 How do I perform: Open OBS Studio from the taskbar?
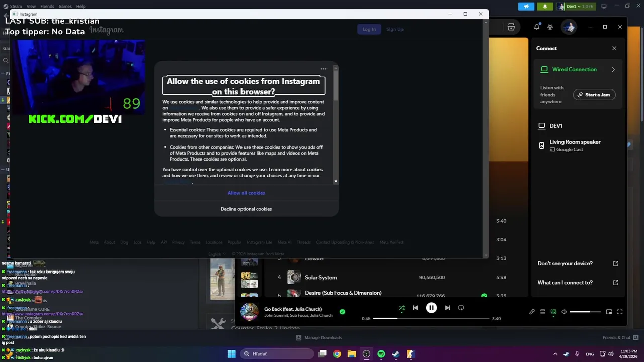click(x=366, y=354)
